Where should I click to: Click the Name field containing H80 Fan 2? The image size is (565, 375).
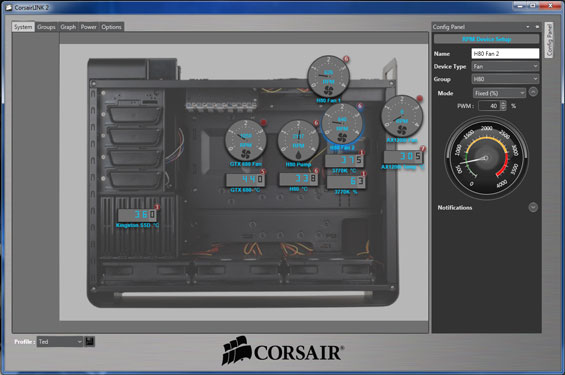505,53
